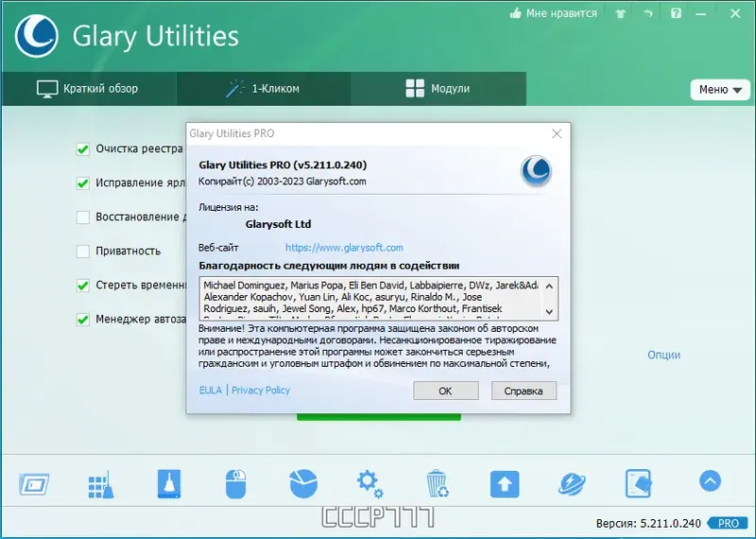Click the four-squares icon on Модули tab

[415, 88]
